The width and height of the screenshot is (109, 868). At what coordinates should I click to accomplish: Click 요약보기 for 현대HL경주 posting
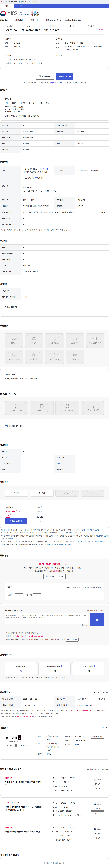coord(98,784)
